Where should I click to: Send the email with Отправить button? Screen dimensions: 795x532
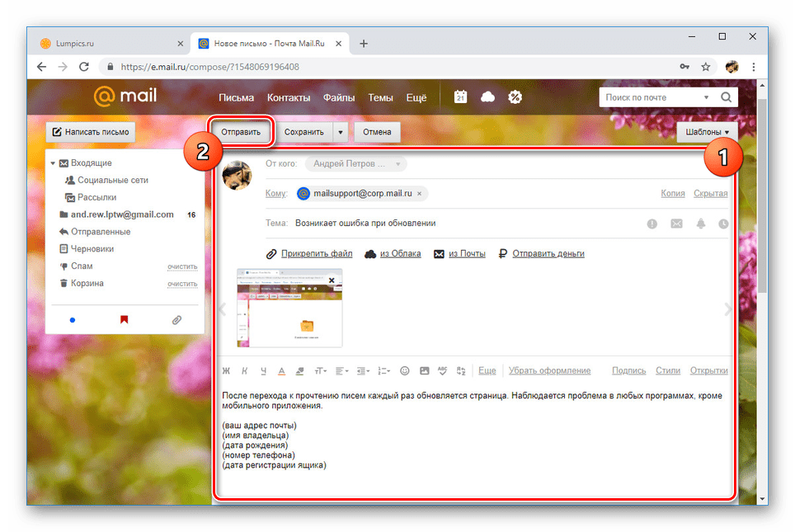tap(240, 131)
